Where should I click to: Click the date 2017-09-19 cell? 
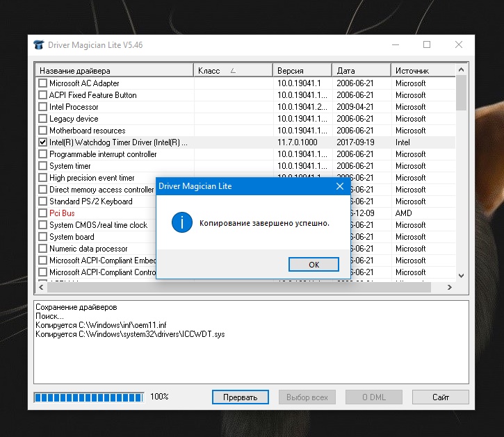click(x=355, y=142)
